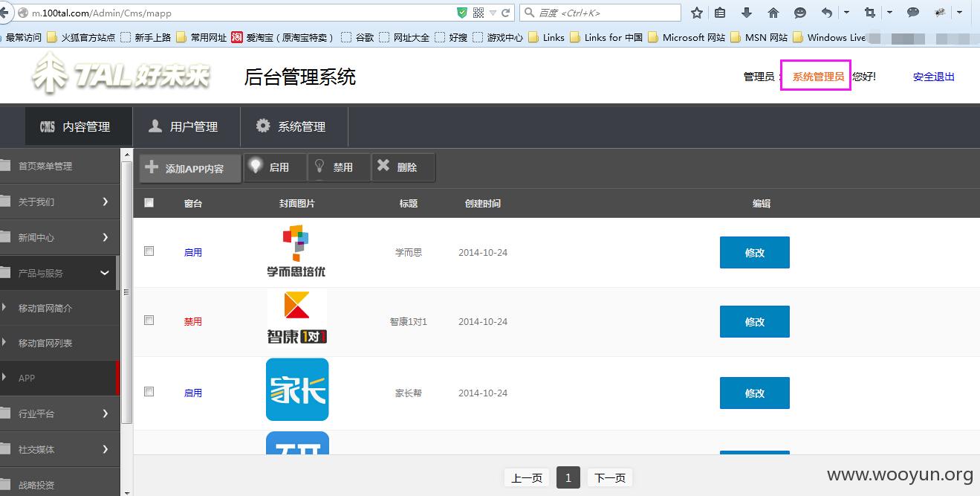The image size is (980, 496).
Task: Click the 学而思培优 cover image
Action: 296,252
